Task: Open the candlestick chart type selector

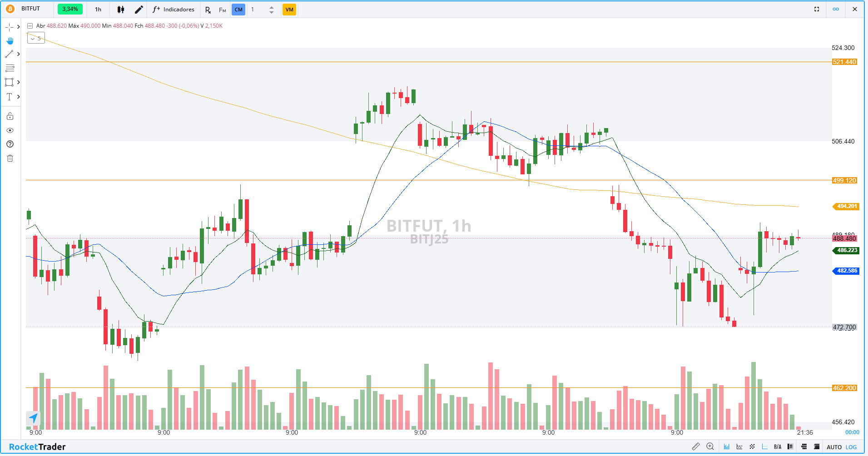Action: point(121,10)
